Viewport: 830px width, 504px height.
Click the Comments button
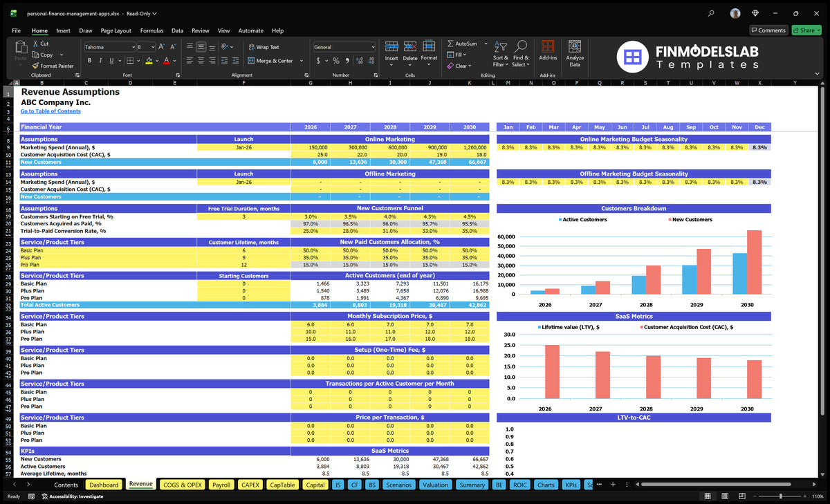point(768,30)
